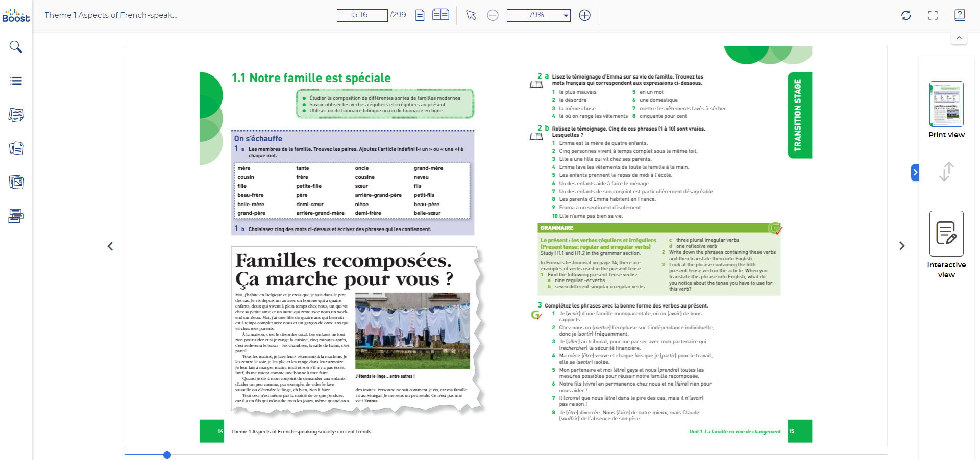Select the pointer cursor tool
This screenshot has height=460, width=980.
pos(471,15)
